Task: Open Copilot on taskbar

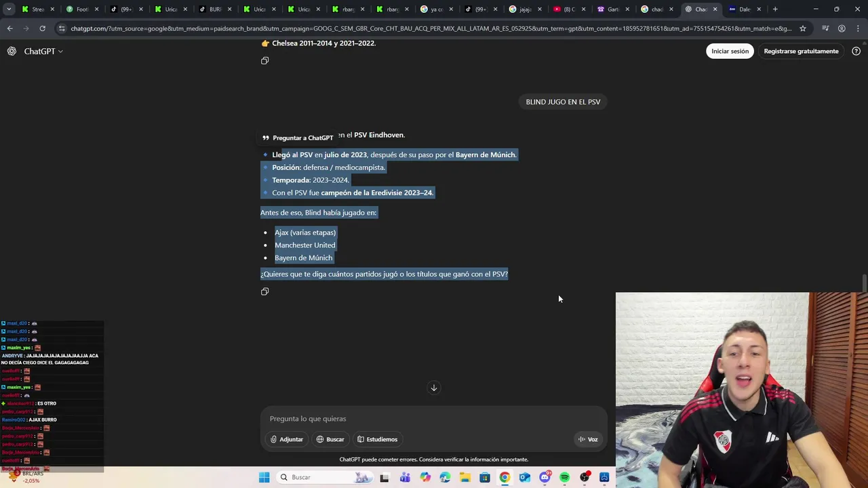Action: click(425, 477)
